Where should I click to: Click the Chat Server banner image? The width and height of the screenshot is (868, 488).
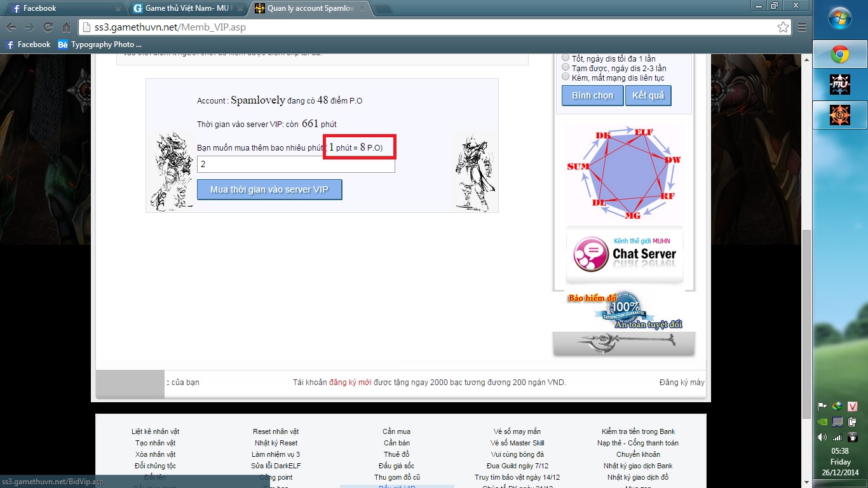tap(625, 254)
